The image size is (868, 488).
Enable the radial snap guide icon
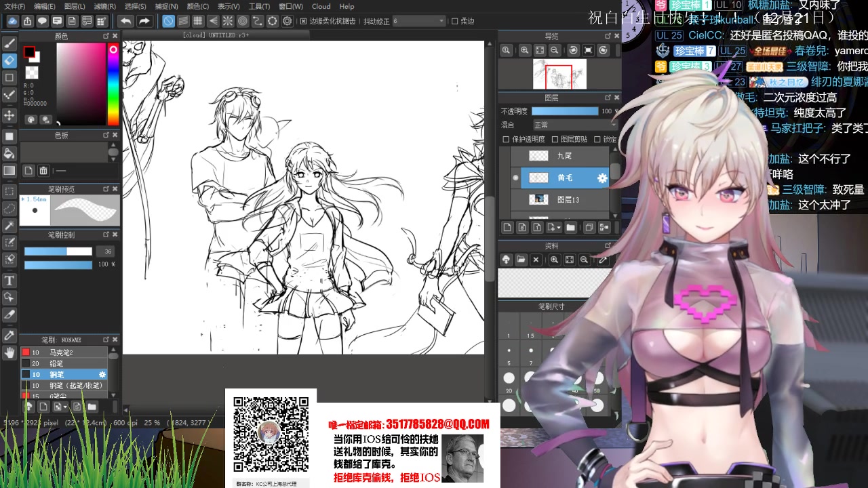228,21
